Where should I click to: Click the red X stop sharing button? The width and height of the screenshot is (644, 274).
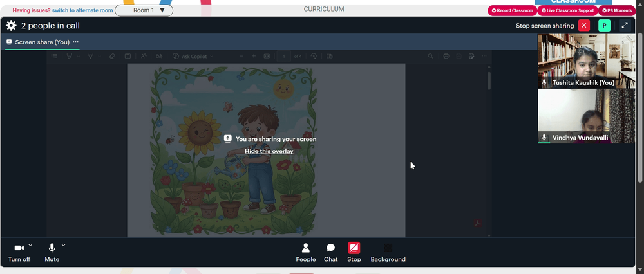pos(583,26)
